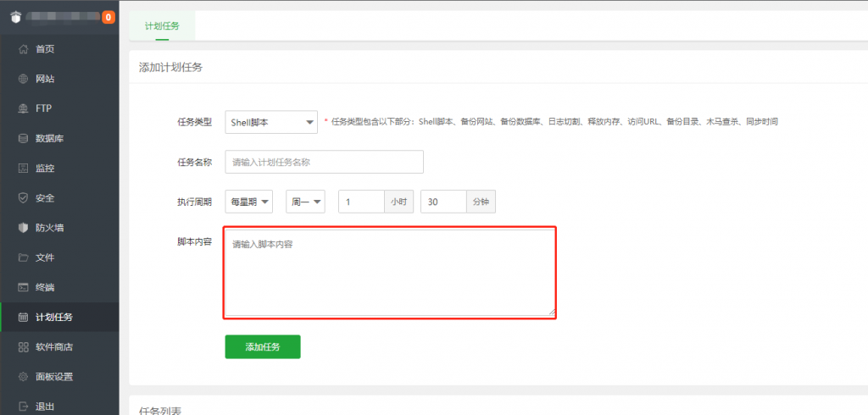Screen dimensions: 868x415
Task: Open 面板设置 in the sidebar
Action: coord(59,377)
